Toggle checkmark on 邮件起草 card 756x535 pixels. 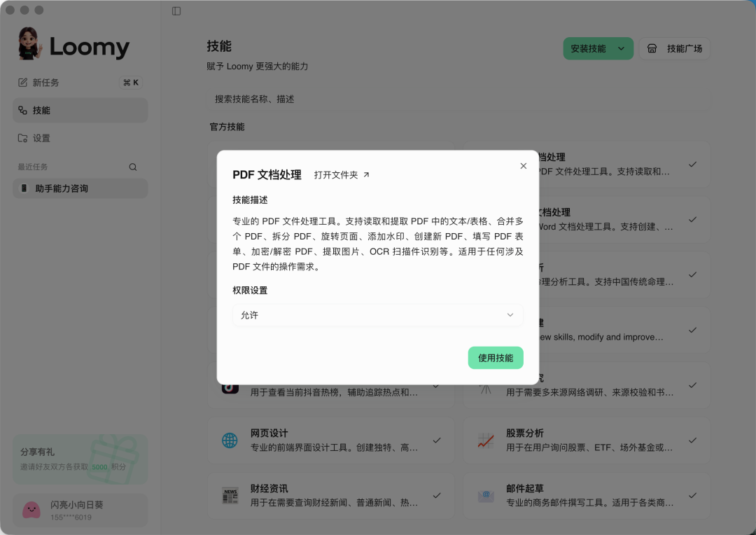(x=692, y=496)
